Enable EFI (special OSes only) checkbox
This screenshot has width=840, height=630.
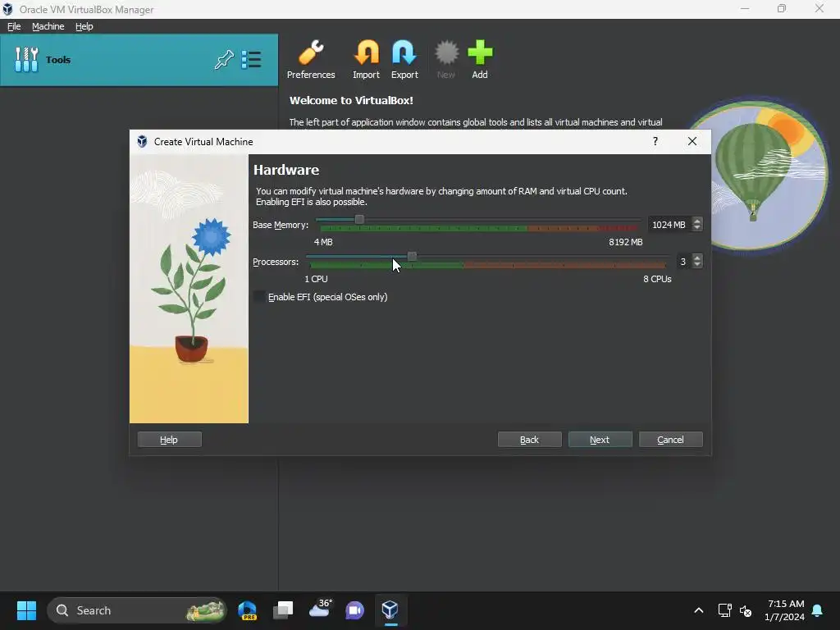coord(259,297)
